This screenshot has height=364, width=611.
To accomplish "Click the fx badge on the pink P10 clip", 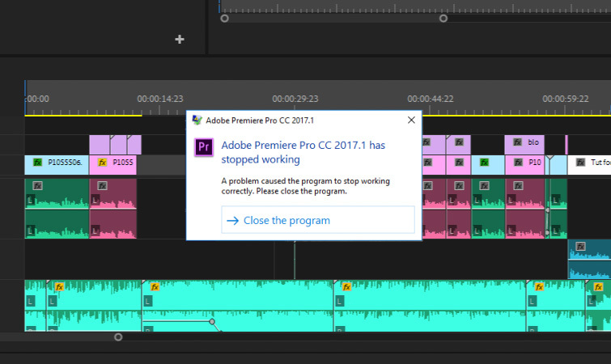I will point(518,162).
